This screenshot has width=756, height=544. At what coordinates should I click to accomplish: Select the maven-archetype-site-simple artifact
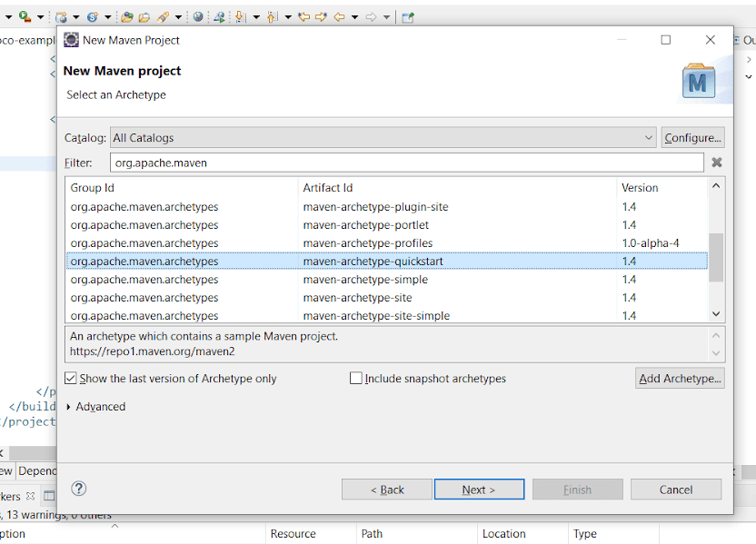[376, 316]
